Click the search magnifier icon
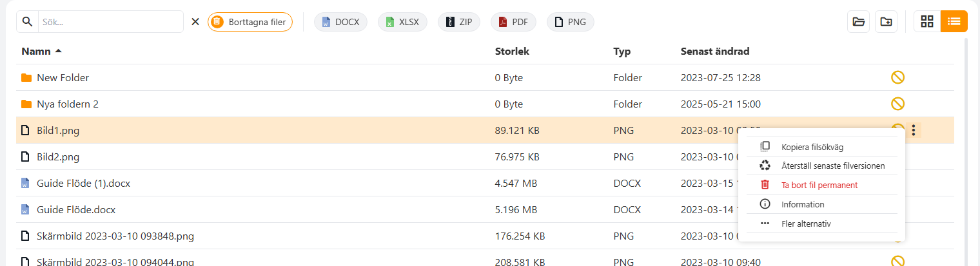Viewport: 980px width, 266px height. click(x=27, y=22)
